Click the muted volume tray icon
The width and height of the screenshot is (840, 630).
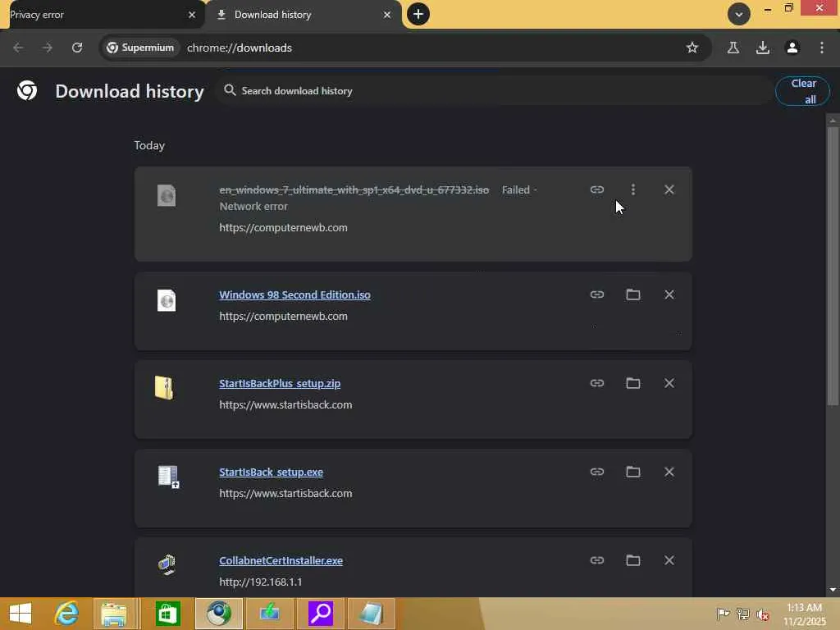tap(762, 614)
